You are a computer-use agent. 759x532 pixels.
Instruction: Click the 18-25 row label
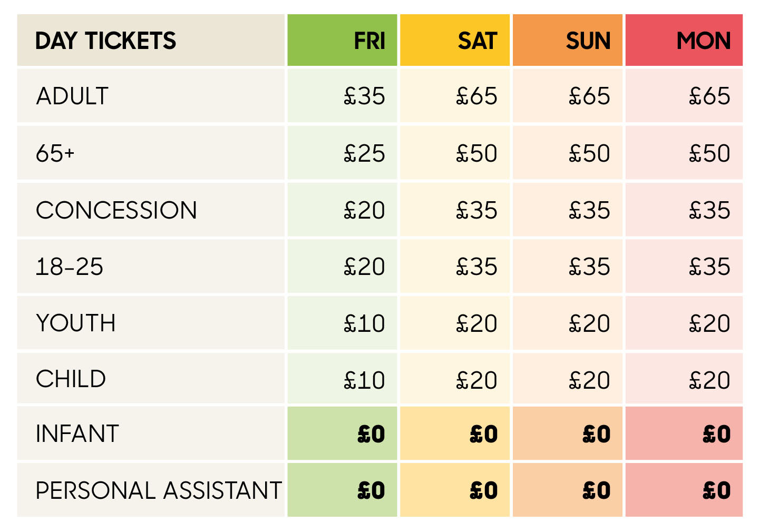point(69,267)
